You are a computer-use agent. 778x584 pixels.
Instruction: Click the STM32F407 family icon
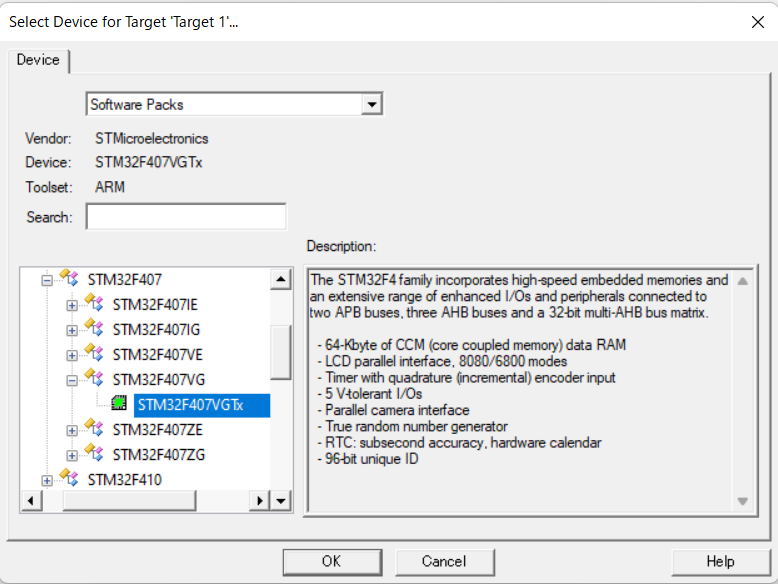[x=69, y=278]
